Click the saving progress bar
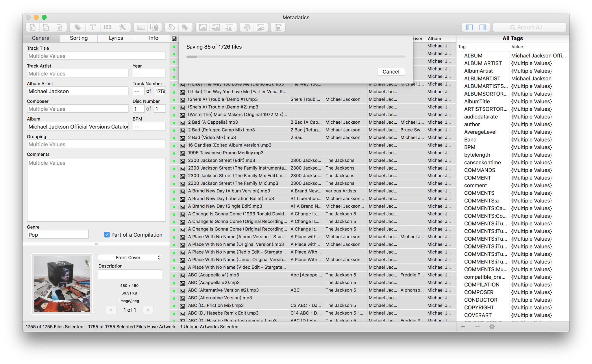This screenshot has height=364, width=592. [x=296, y=57]
